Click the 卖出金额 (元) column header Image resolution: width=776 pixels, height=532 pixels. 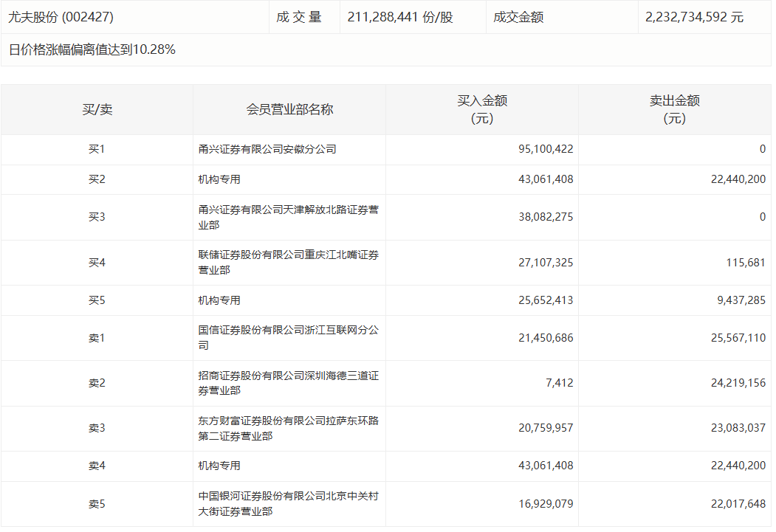[674, 109]
